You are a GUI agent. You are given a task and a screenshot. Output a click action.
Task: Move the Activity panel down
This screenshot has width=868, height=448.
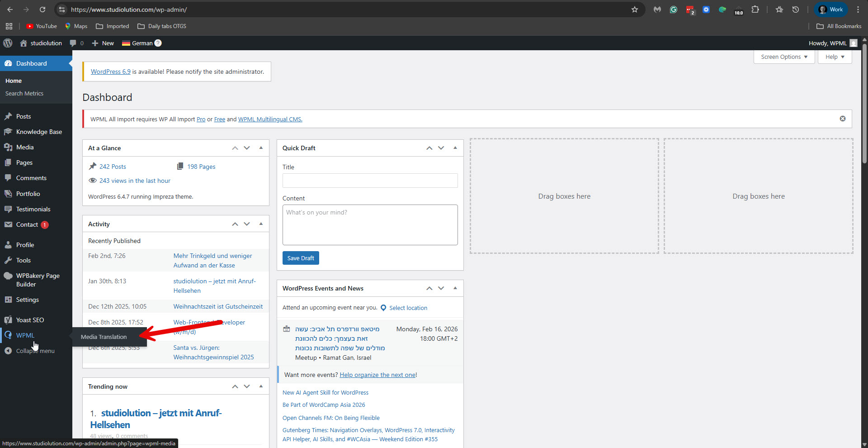247,224
